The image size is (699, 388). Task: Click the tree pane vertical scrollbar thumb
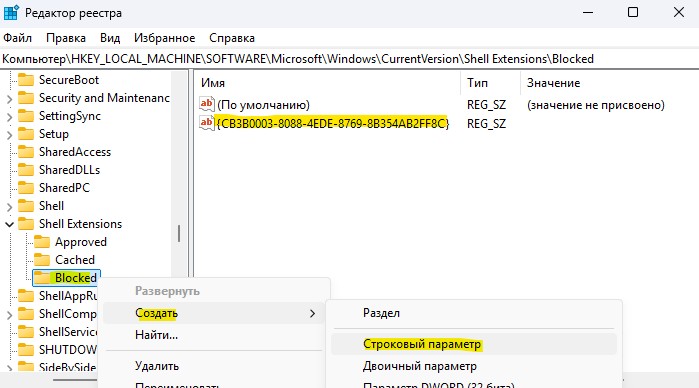[179, 233]
